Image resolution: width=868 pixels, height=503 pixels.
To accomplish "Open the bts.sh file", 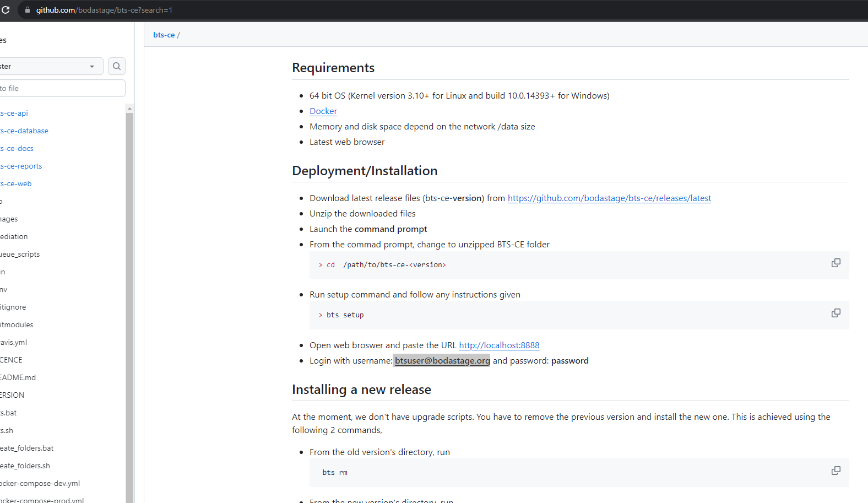I will 7,430.
